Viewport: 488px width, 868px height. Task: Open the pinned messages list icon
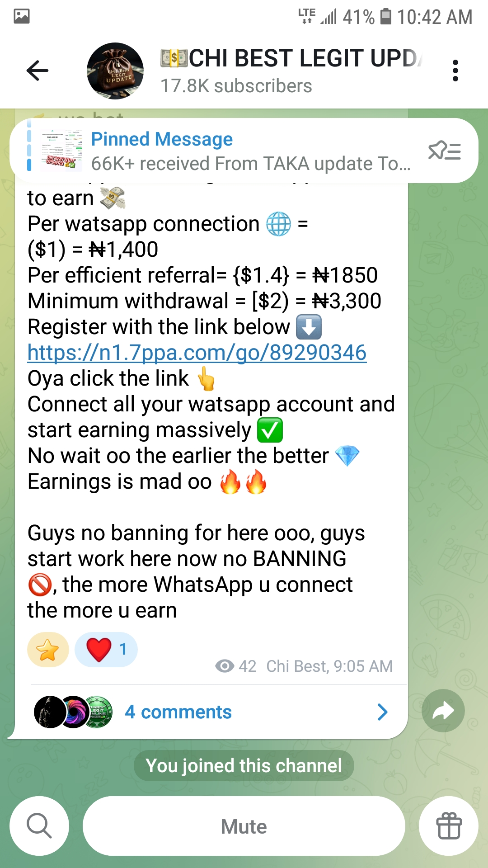(x=445, y=151)
